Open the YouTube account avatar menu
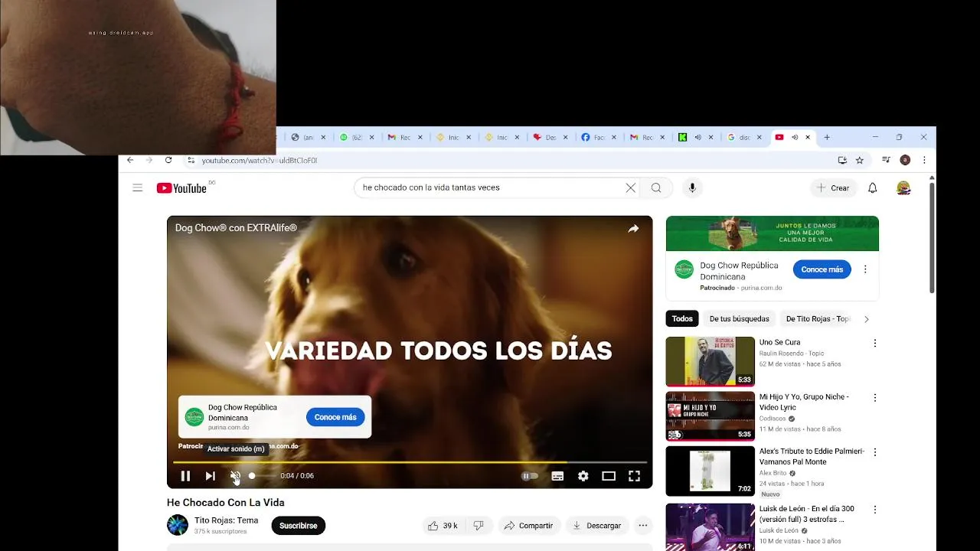The height and width of the screenshot is (551, 980). pyautogui.click(x=903, y=187)
